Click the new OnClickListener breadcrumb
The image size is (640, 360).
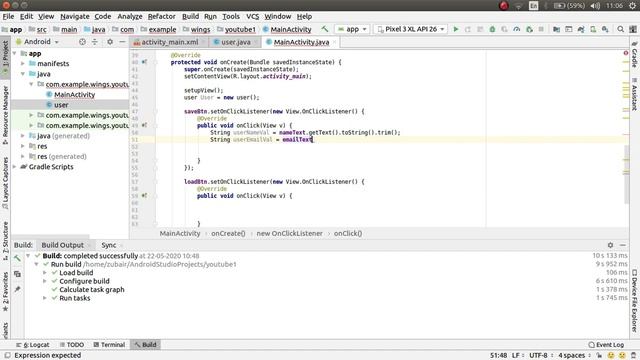coord(289,233)
